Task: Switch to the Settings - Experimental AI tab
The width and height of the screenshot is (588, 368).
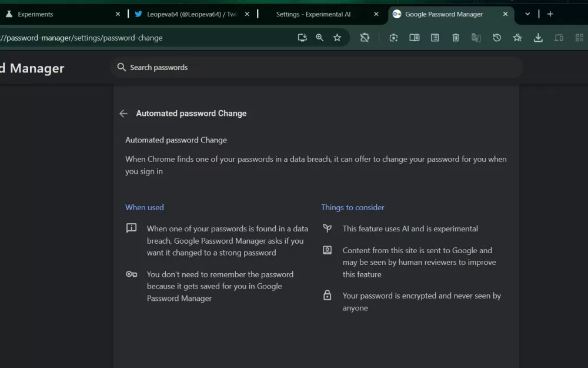Action: click(322, 14)
